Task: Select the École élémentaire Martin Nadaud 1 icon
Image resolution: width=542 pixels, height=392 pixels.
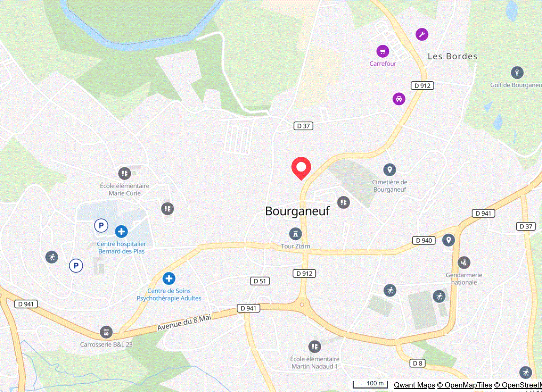Action: coord(314,347)
